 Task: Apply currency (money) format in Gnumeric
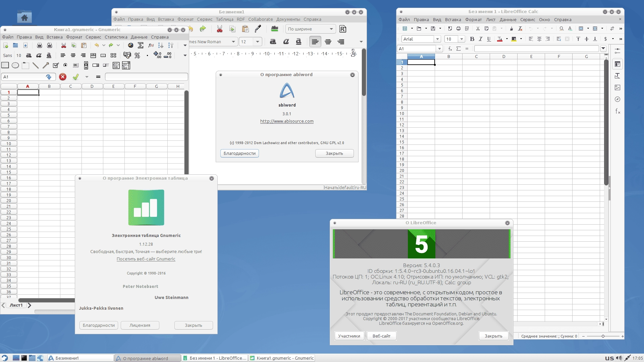(127, 55)
